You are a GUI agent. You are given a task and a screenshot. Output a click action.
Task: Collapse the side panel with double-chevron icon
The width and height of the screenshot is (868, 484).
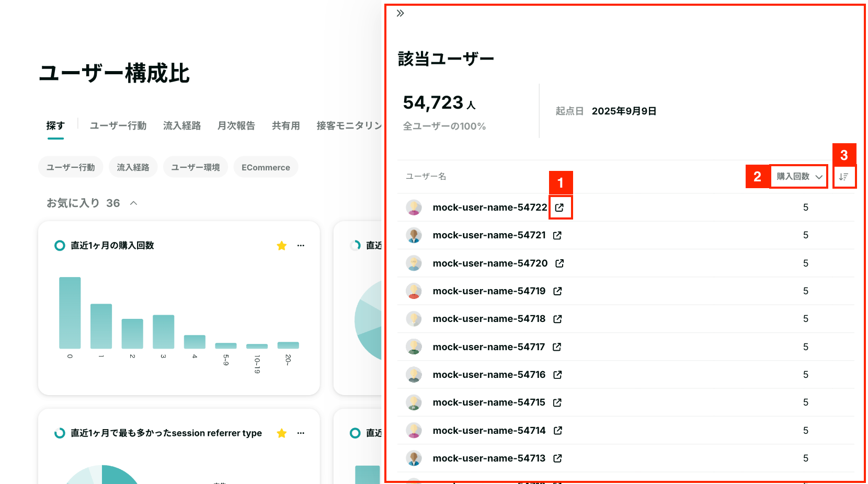pos(401,13)
